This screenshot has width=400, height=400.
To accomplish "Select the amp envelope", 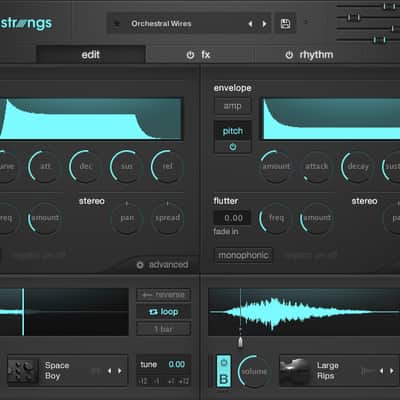I will pyautogui.click(x=232, y=106).
